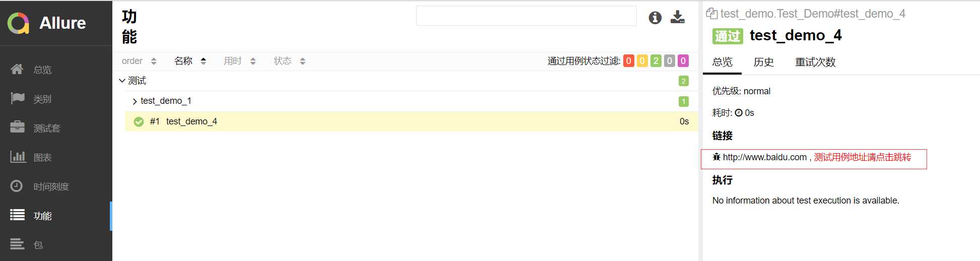
Task: Open the 总览 overview home icon
Action: [x=17, y=69]
